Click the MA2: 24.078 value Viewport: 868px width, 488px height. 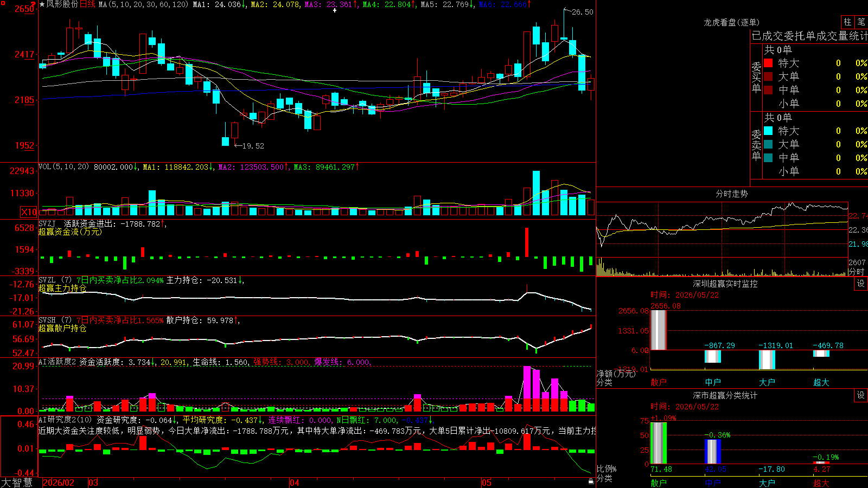(x=275, y=4)
